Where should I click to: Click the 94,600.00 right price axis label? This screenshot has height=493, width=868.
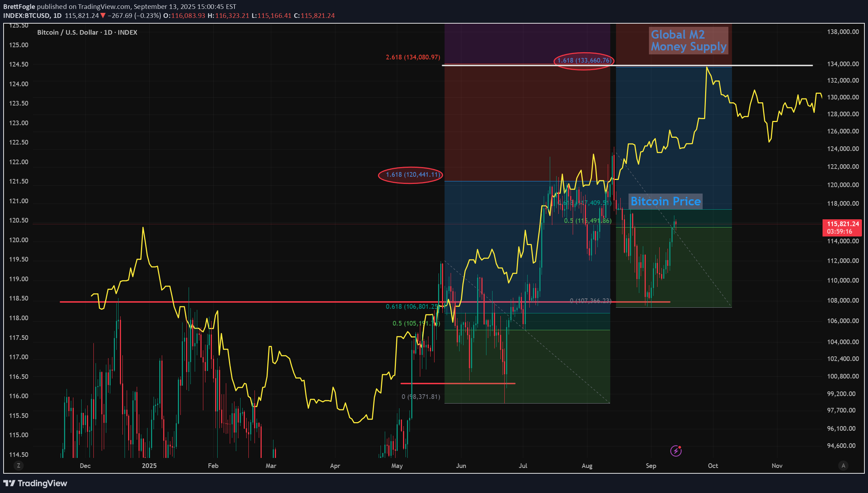(x=841, y=446)
